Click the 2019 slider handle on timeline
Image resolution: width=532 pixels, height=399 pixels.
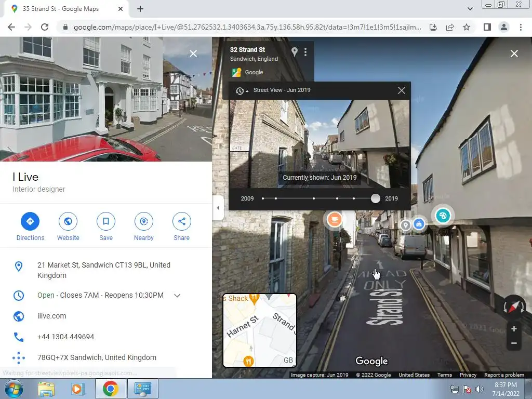tap(375, 198)
